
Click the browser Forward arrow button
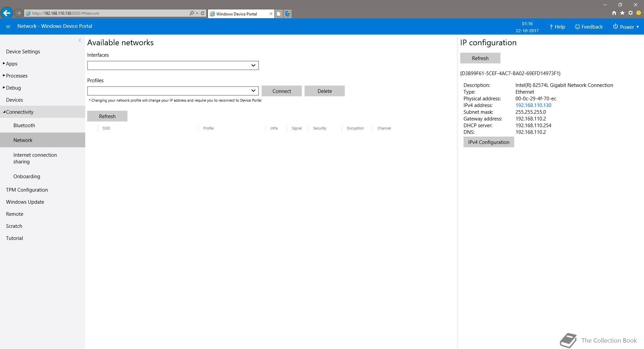point(18,13)
